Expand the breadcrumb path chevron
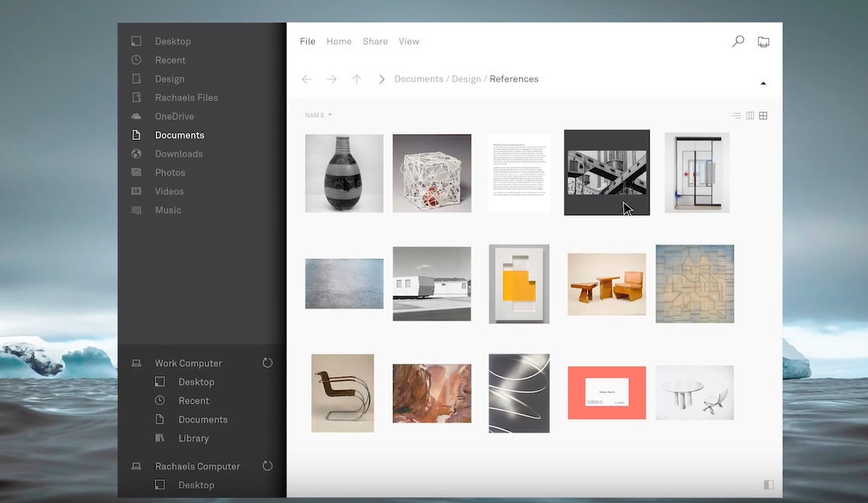868x503 pixels. pyautogui.click(x=381, y=79)
